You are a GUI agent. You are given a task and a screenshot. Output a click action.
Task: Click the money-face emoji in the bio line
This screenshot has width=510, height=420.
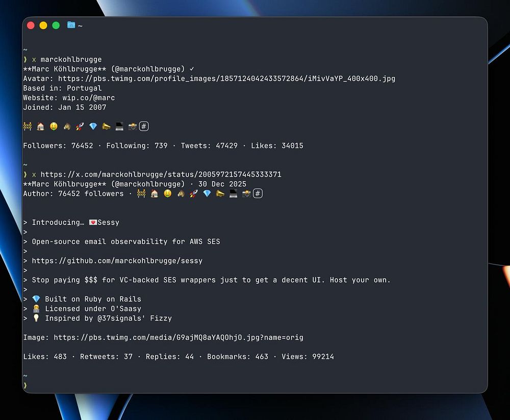54,127
